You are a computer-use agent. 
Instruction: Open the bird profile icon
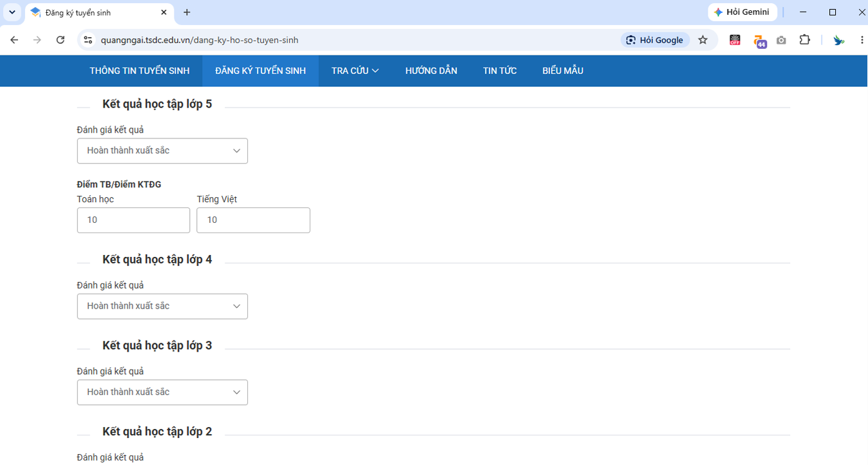(x=838, y=40)
